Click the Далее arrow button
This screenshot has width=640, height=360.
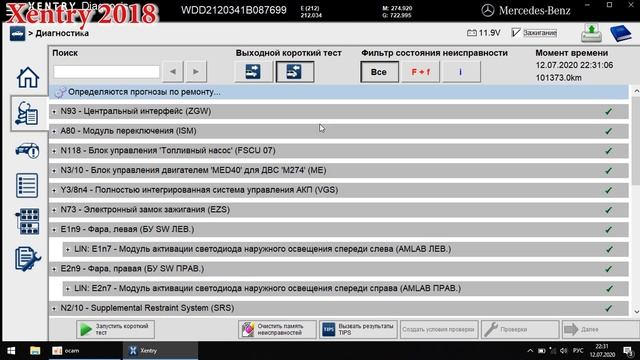(600, 329)
